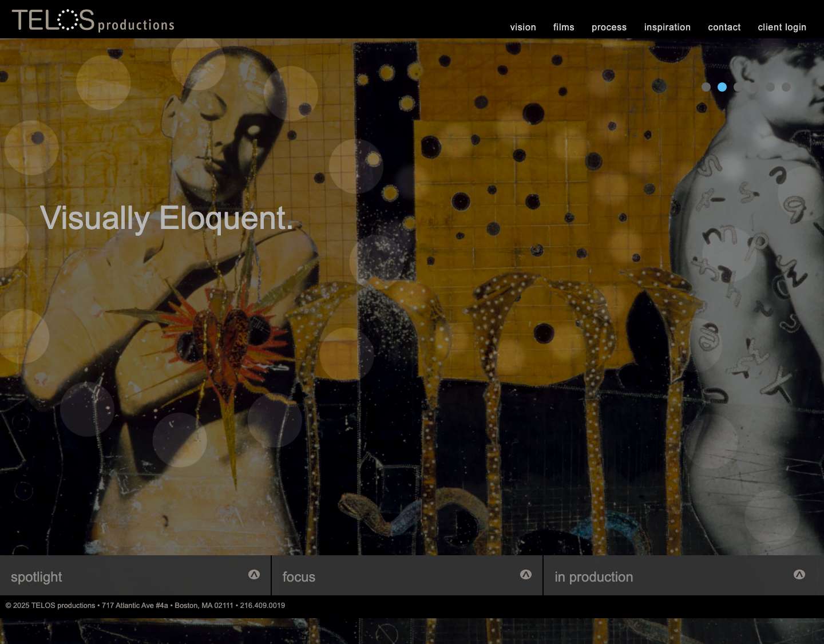Open the in production section
This screenshot has height=644, width=824.
click(x=593, y=576)
